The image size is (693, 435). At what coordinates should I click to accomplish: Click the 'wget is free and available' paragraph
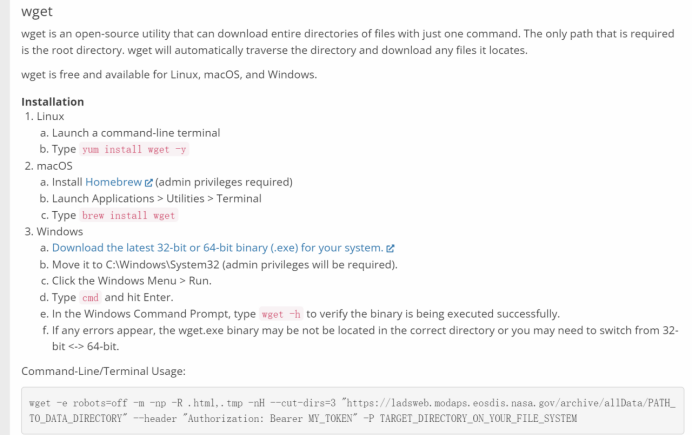pyautogui.click(x=169, y=74)
